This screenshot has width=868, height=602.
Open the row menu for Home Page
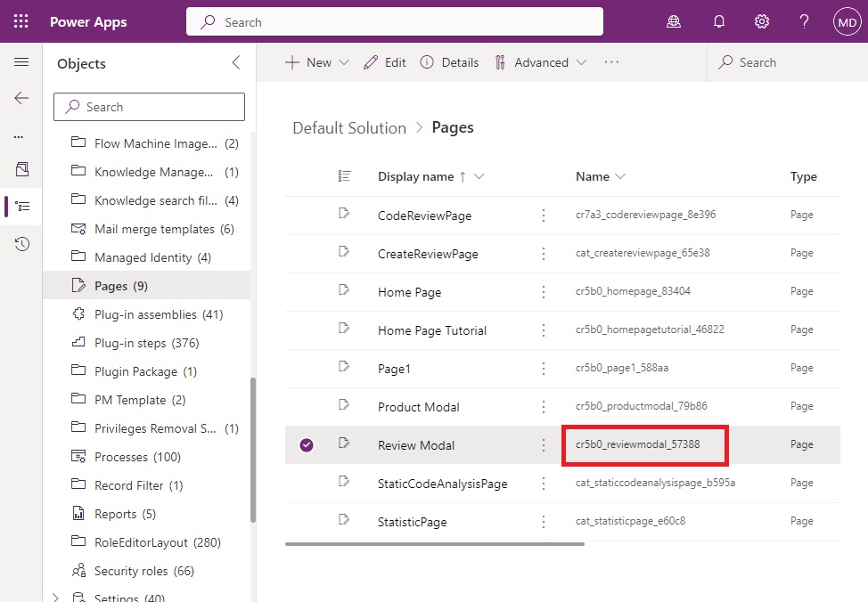pos(544,291)
